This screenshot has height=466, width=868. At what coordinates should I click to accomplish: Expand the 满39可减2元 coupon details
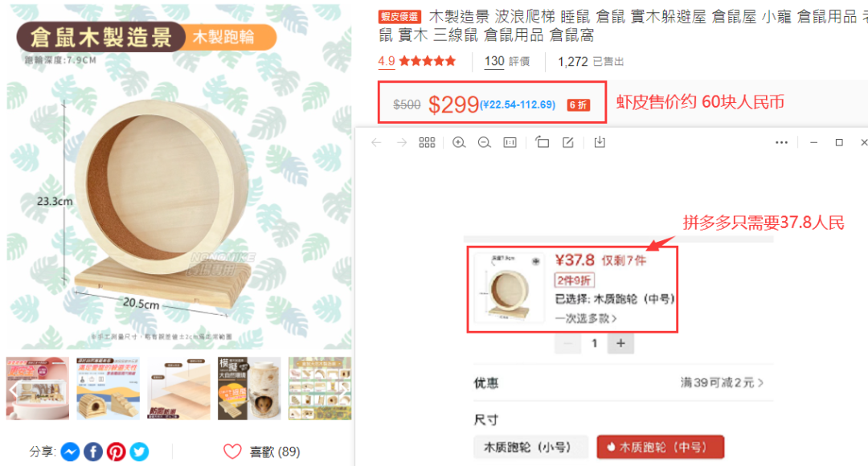(x=722, y=383)
